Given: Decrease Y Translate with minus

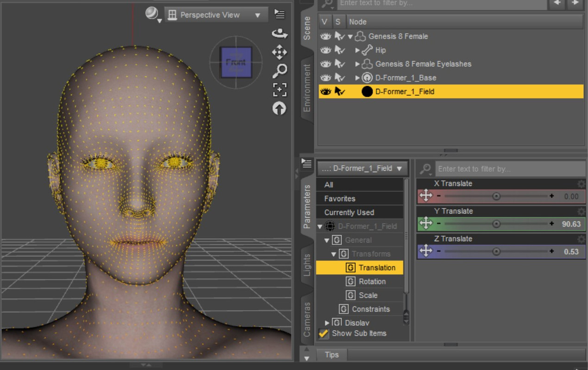Looking at the screenshot, I should (x=439, y=224).
